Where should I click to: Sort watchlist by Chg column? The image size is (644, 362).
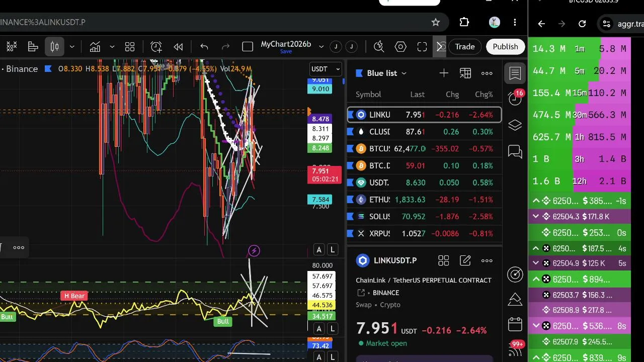pyautogui.click(x=452, y=95)
